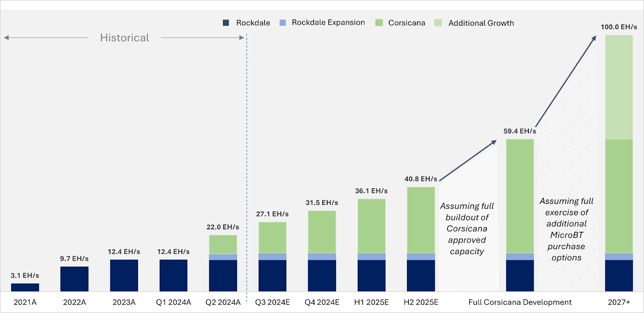Click the Q3 2024E axis label
This screenshot has height=313, width=644.
272,302
